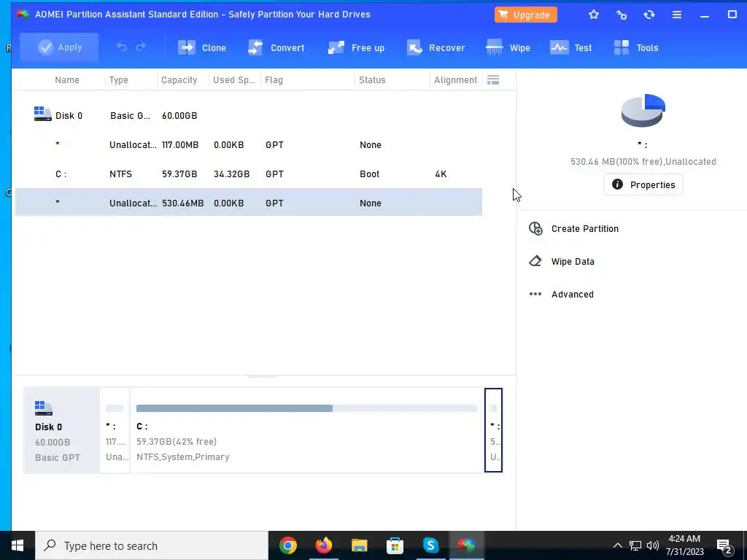This screenshot has width=747, height=560.
Task: Click the column settings icon beside Alignment
Action: (x=493, y=80)
